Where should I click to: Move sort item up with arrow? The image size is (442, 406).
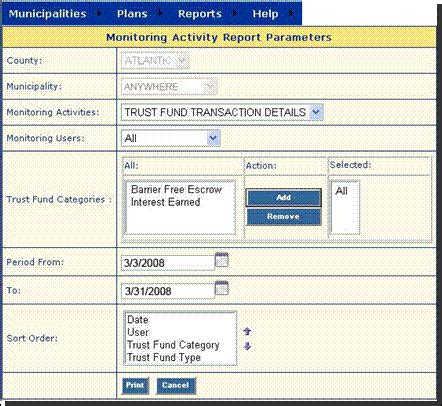click(247, 331)
